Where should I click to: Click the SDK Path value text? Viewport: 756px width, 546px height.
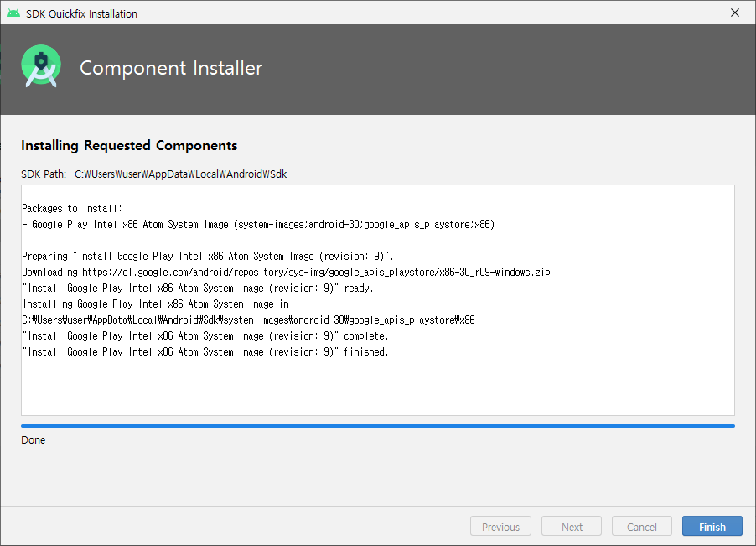coord(180,174)
